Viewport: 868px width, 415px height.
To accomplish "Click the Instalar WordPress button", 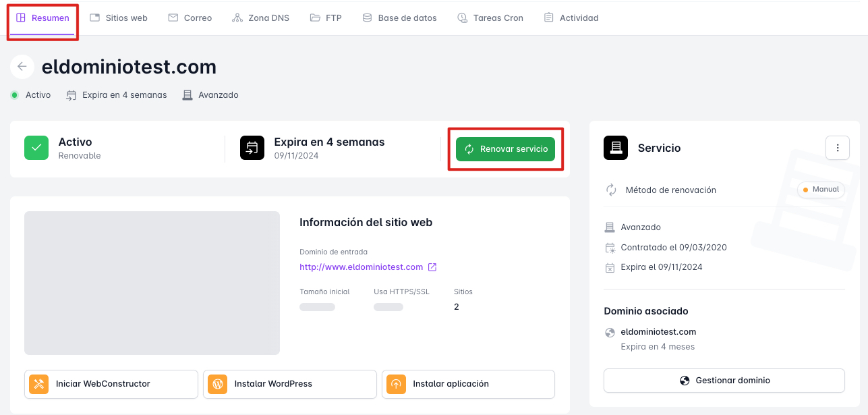I will click(289, 384).
